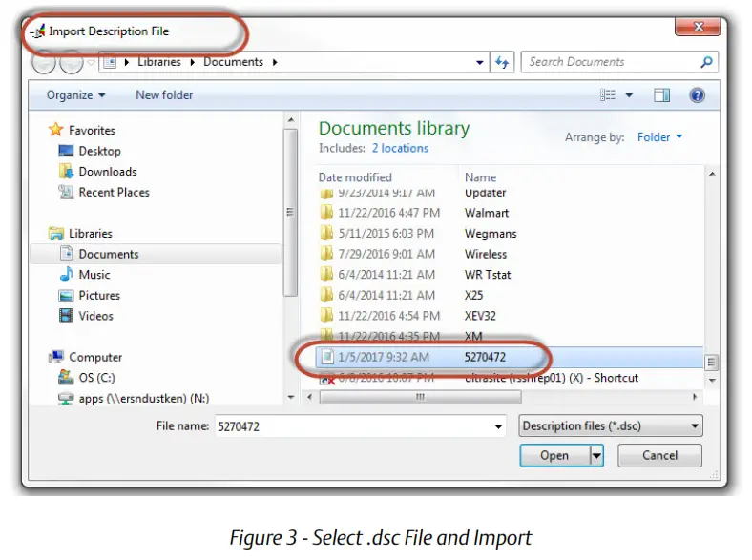
Task: Click the horizontal scrollbar right arrow
Action: click(x=695, y=397)
